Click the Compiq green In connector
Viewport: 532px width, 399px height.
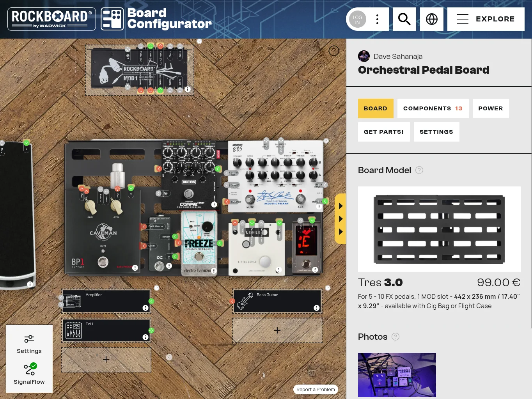click(218, 169)
